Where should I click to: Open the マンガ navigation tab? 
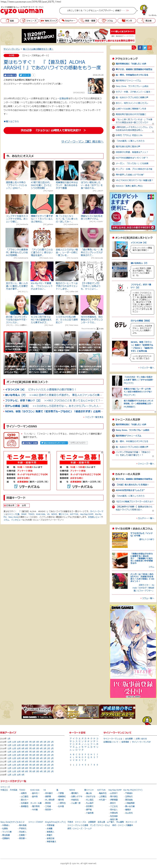[127, 20]
